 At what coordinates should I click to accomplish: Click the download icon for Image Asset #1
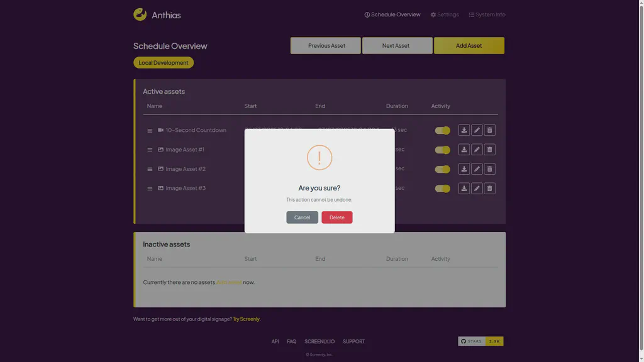(464, 149)
